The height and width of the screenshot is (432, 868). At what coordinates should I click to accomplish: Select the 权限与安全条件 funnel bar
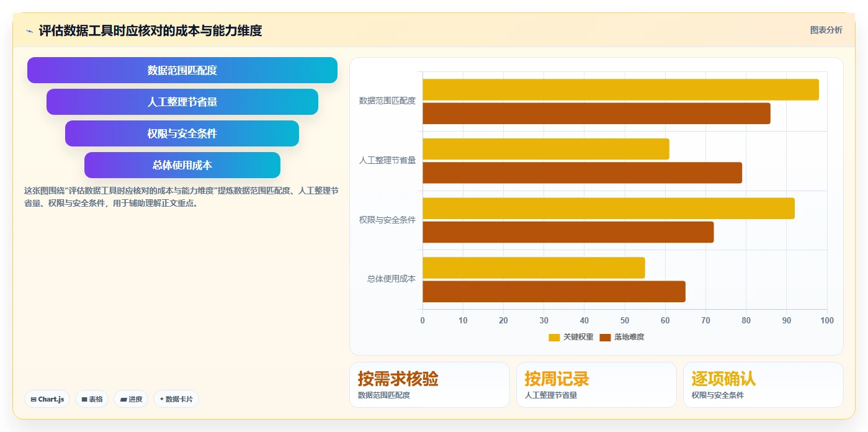(x=182, y=133)
